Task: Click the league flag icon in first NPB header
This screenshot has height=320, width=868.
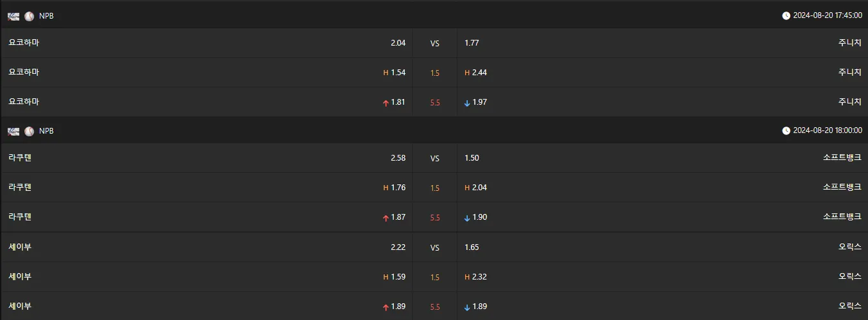Action: click(13, 16)
